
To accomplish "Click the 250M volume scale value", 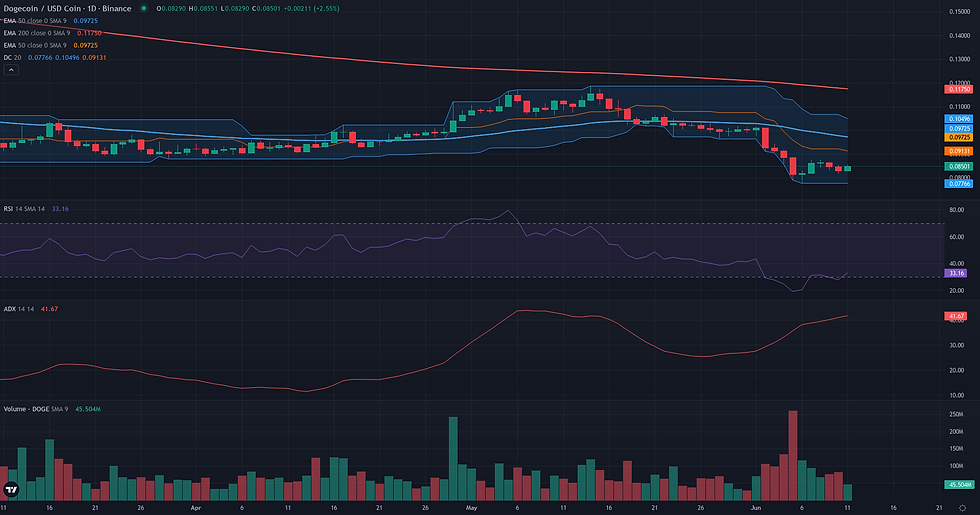I will (956, 414).
